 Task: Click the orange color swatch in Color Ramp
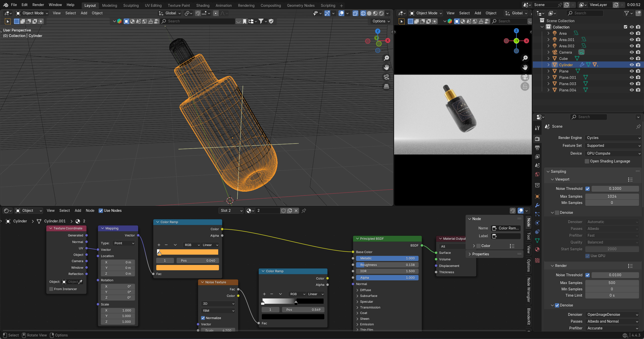(187, 267)
